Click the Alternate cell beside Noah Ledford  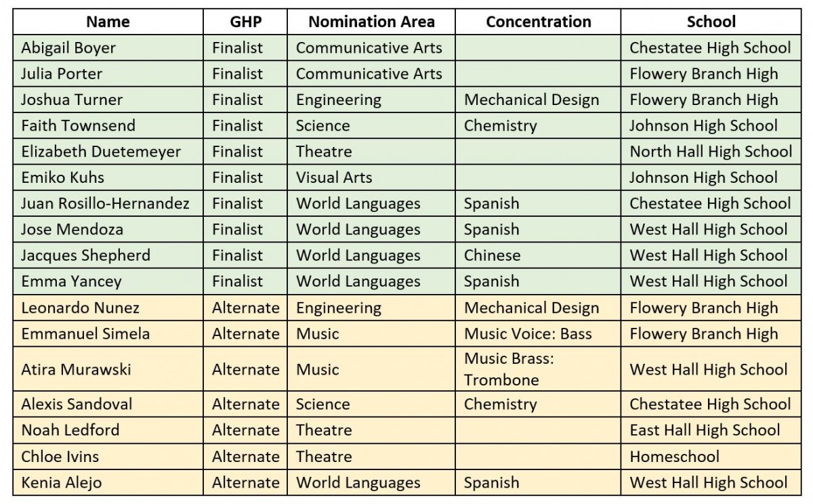(245, 430)
